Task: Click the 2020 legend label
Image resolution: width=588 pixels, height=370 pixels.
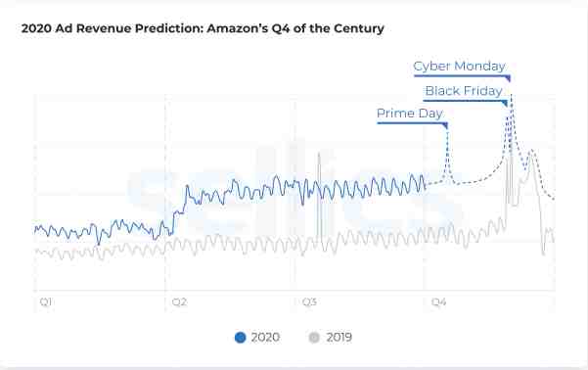Action: point(265,338)
